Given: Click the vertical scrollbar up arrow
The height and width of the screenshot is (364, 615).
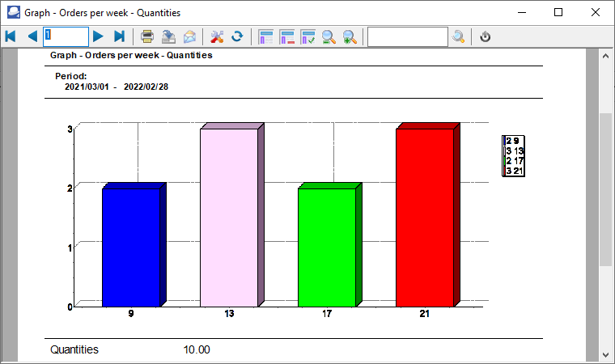Looking at the screenshot, I should [605, 56].
